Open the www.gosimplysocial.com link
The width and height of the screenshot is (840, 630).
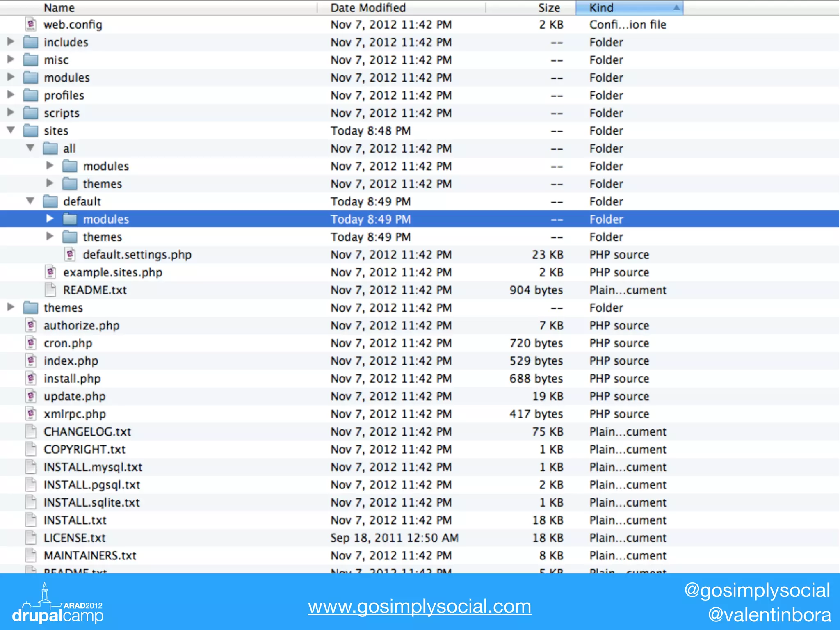(420, 606)
